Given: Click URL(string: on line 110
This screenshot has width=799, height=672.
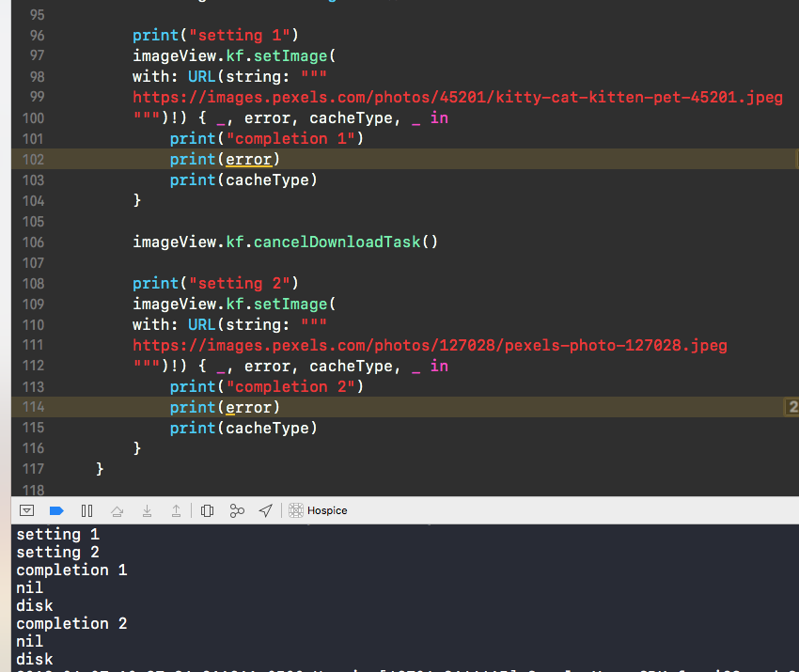Looking at the screenshot, I should point(239,324).
